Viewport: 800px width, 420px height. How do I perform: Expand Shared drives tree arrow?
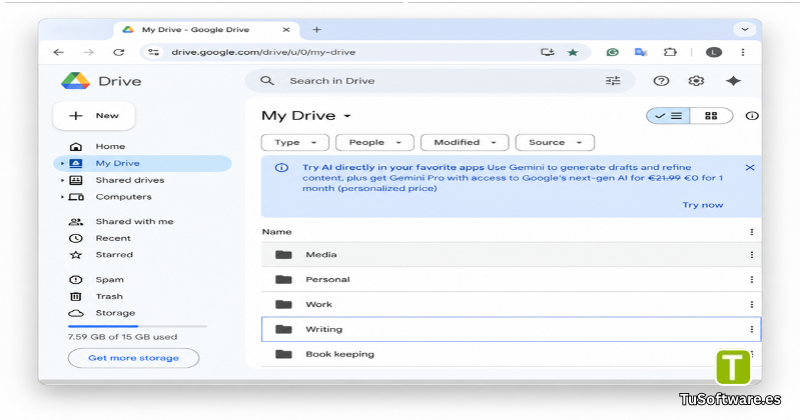coord(62,180)
